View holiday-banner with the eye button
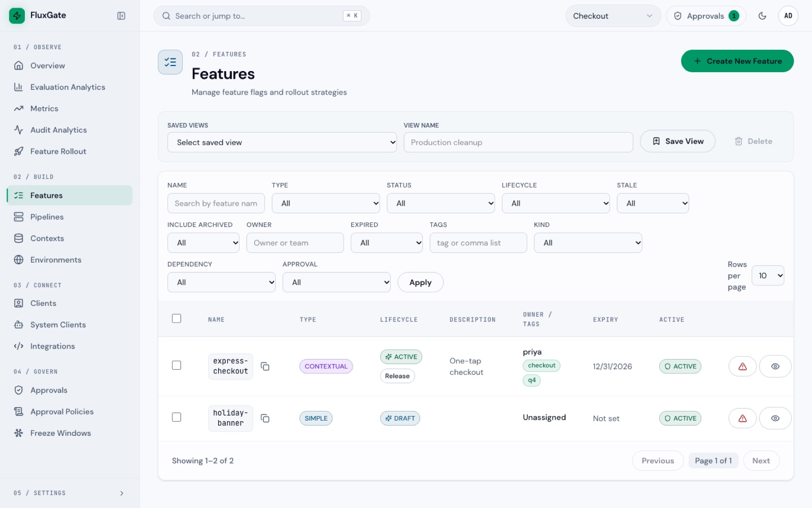 point(775,418)
